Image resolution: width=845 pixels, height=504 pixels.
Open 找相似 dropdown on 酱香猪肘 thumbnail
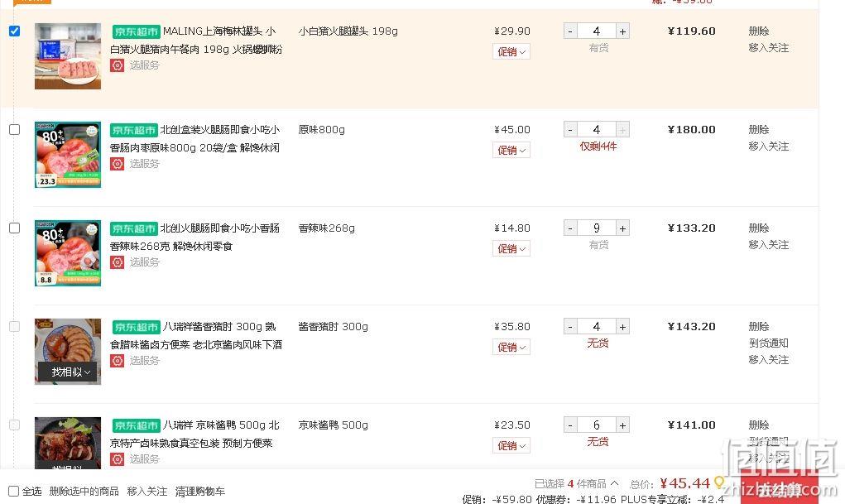point(67,372)
